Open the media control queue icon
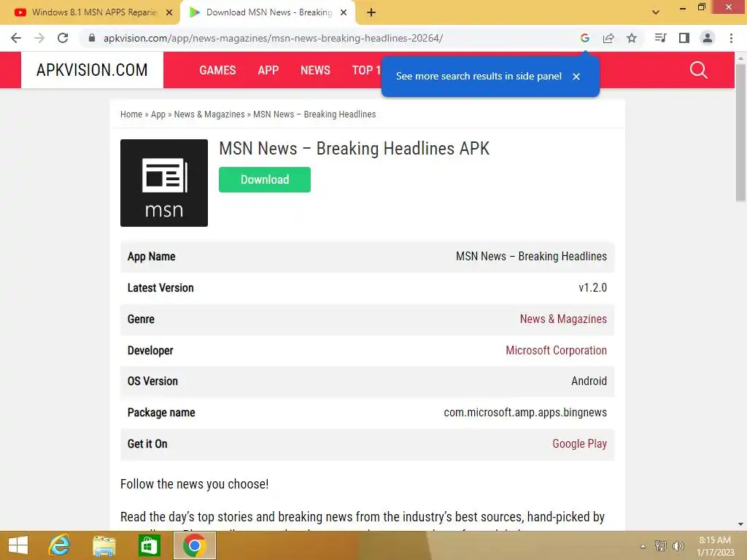The height and width of the screenshot is (560, 747). pyautogui.click(x=660, y=38)
